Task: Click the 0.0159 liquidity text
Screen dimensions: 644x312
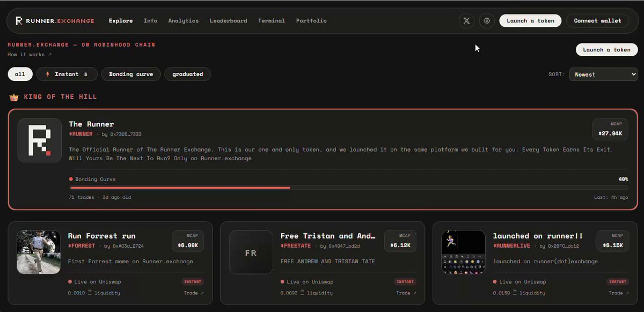Action: (x=519, y=293)
